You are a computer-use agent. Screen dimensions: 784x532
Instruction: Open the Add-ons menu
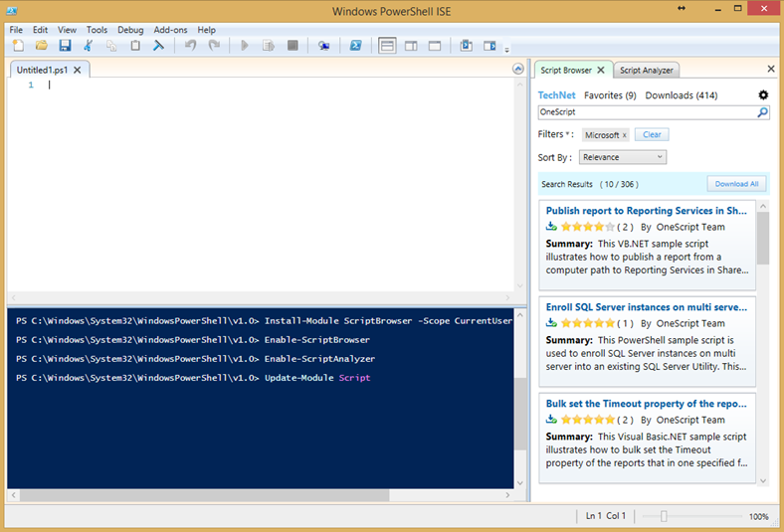tap(170, 30)
